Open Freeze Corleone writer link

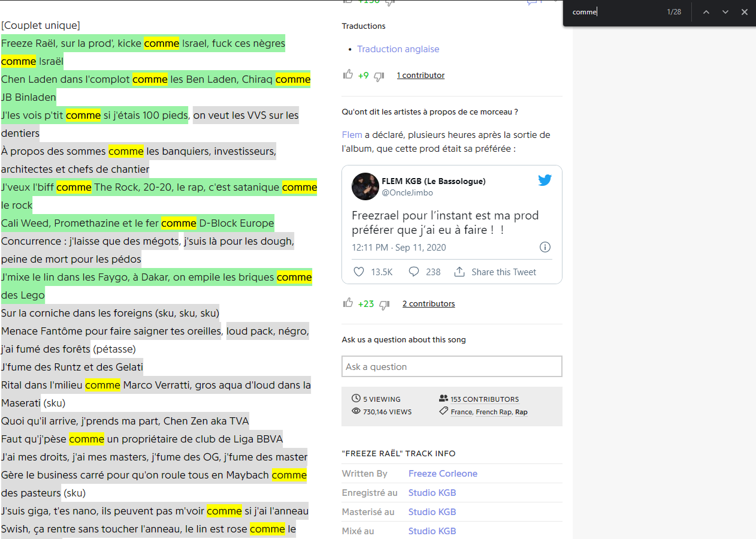click(x=443, y=474)
